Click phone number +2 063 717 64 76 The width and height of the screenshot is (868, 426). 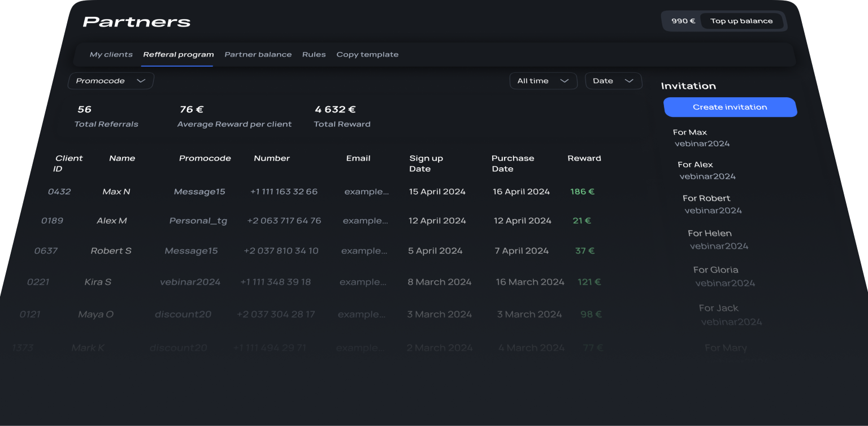[x=284, y=221]
